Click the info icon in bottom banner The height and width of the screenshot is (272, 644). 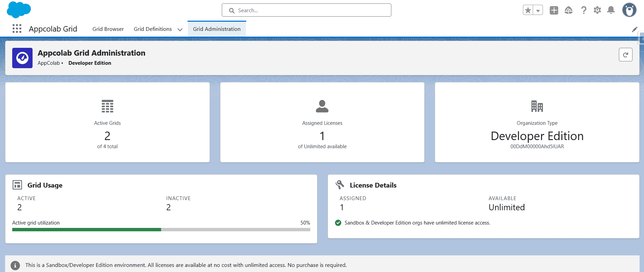pos(15,265)
